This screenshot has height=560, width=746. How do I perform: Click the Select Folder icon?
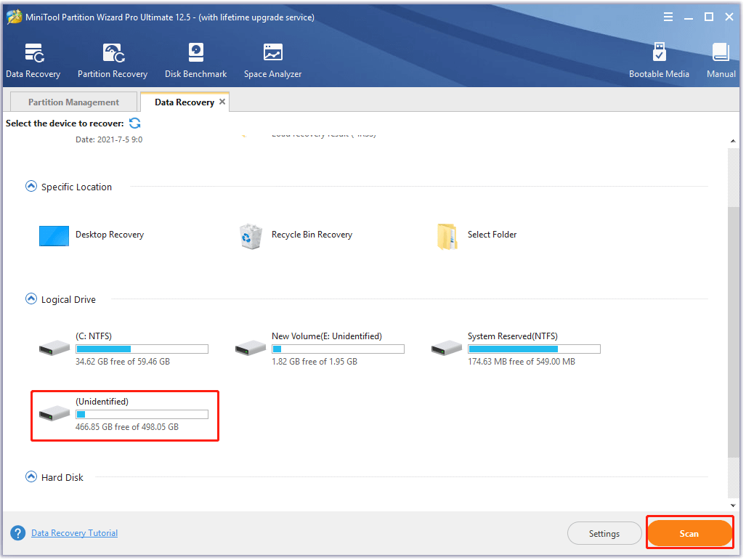tap(447, 237)
